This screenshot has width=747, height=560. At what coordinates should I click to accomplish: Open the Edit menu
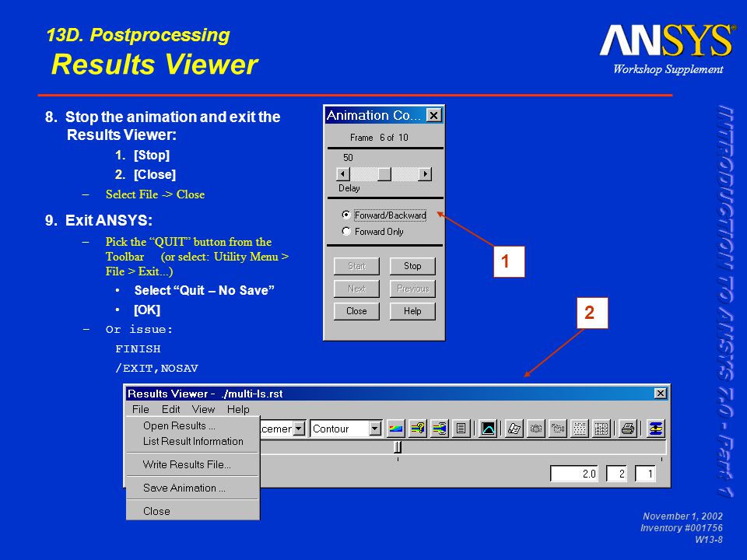pyautogui.click(x=170, y=410)
